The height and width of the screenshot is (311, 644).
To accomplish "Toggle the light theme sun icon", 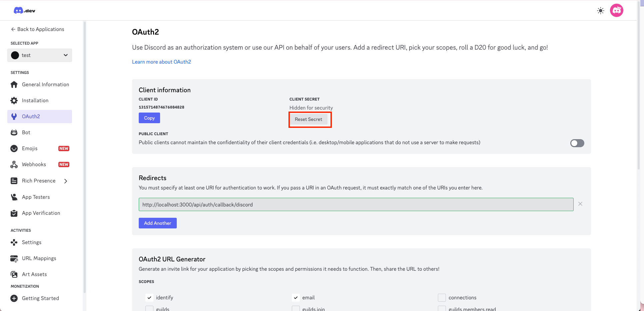I will tap(601, 11).
